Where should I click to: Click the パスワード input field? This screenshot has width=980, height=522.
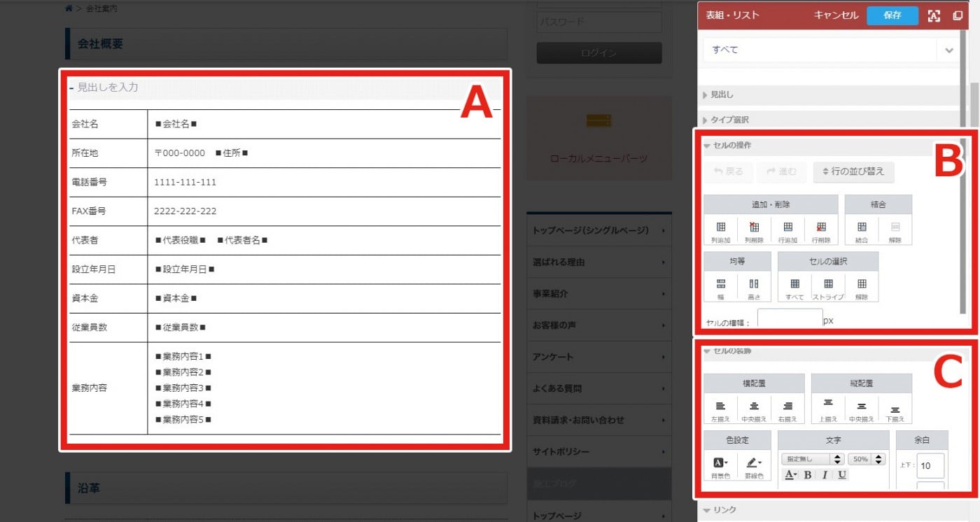[x=599, y=22]
